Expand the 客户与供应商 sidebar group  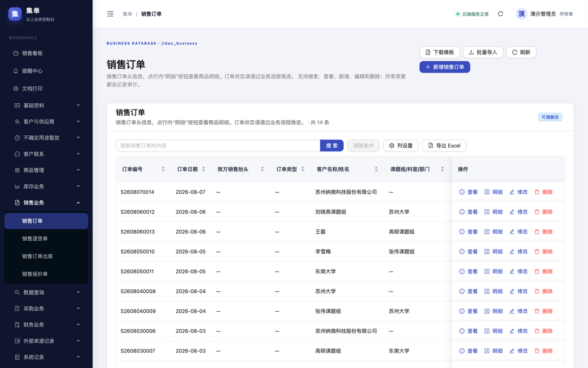[x=46, y=122]
